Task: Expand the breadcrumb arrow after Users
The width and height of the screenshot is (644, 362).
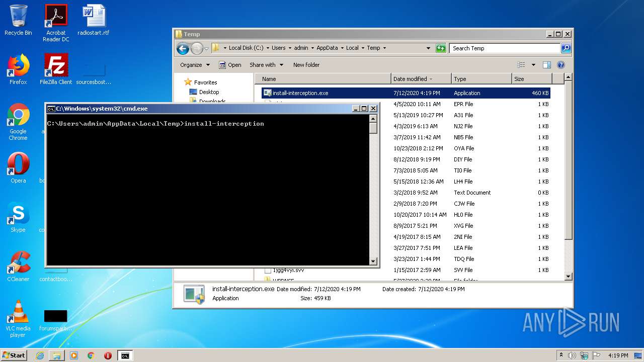Action: click(290, 48)
